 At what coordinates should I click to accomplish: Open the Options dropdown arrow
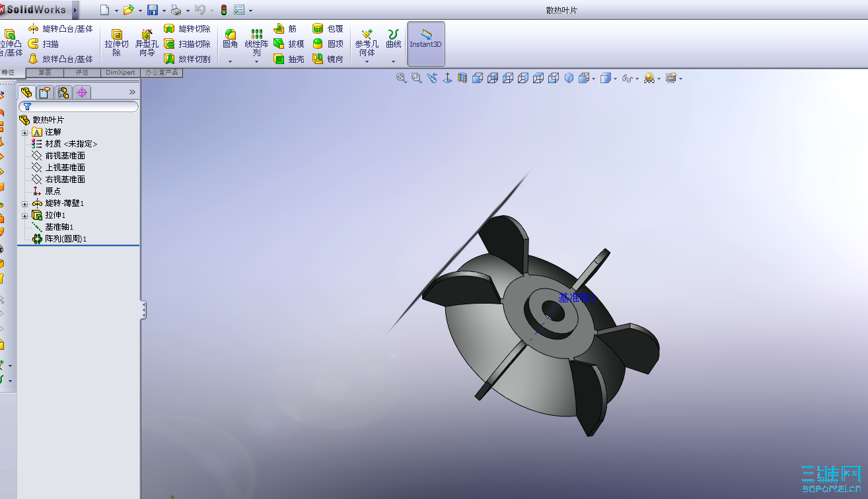[x=250, y=11]
